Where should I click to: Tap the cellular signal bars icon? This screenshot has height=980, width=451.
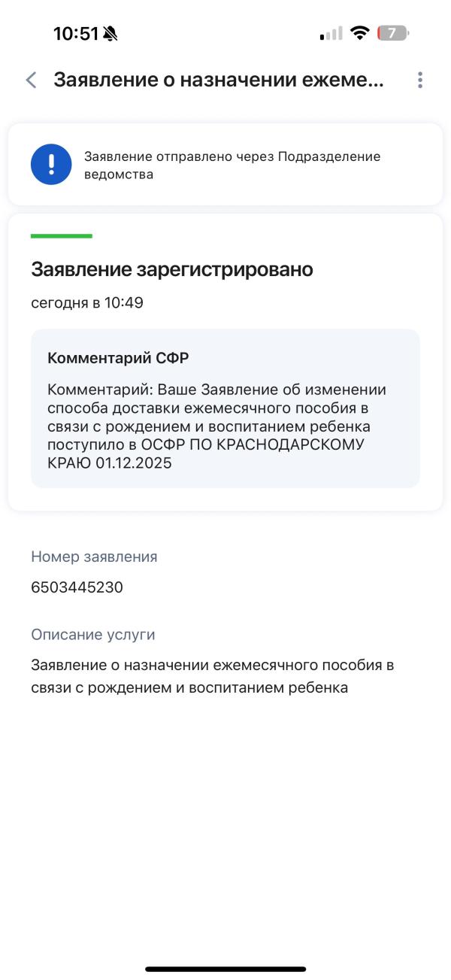[x=331, y=34]
